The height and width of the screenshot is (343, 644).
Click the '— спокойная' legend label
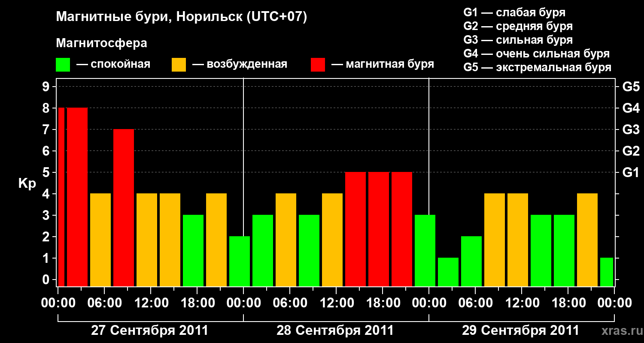[x=113, y=64]
